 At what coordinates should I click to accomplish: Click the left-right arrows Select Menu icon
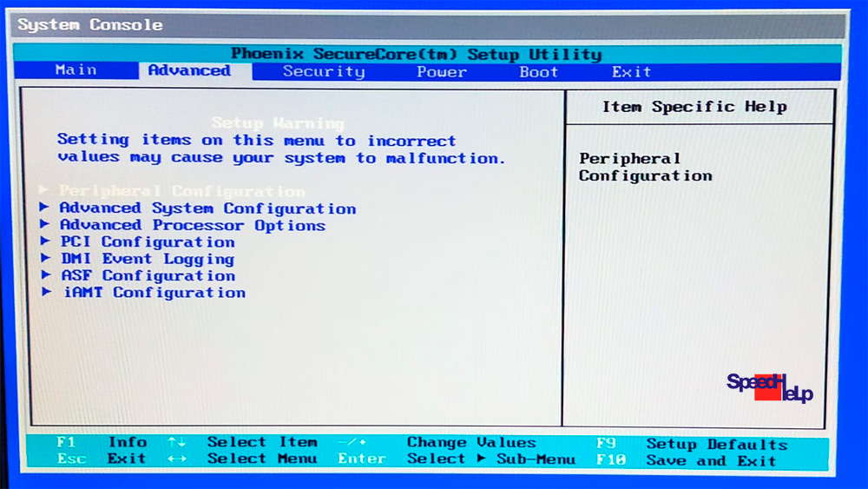point(176,459)
